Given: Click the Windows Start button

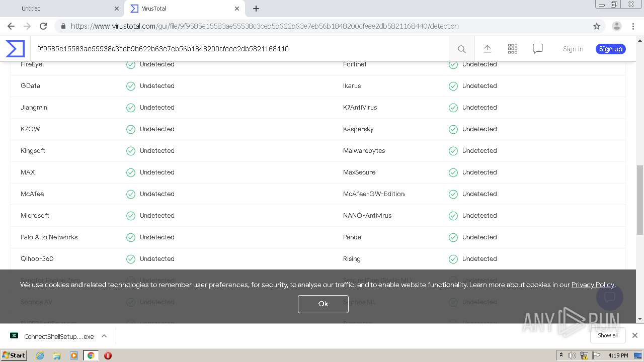Looking at the screenshot, I should click(x=14, y=355).
